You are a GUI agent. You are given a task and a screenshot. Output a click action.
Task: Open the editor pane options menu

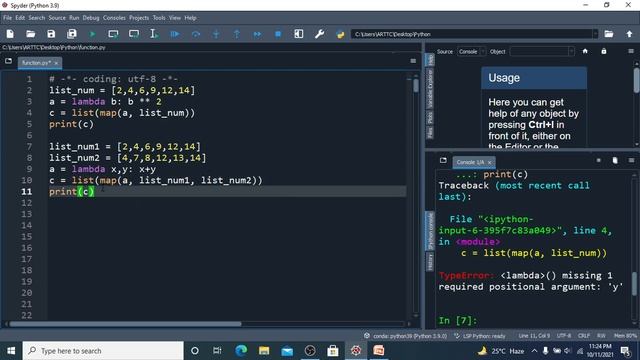[x=413, y=61]
